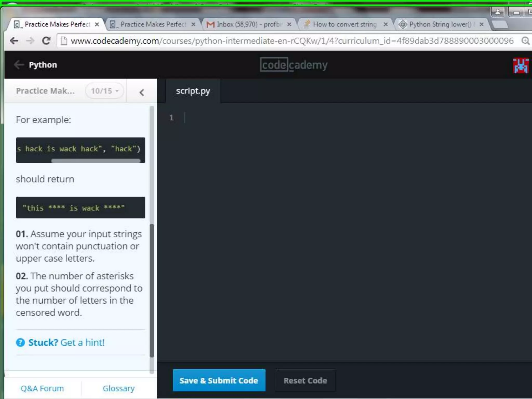Viewport: 532px width, 399px height.
Task: Open the zoom magnifier icon in address bar
Action: tap(526, 41)
